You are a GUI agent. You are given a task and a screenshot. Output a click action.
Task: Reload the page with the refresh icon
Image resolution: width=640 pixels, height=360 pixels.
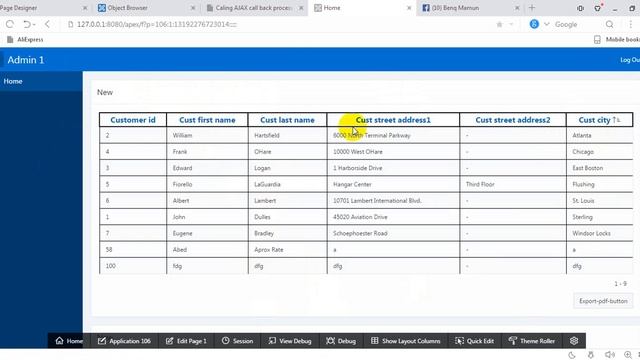click(x=10, y=24)
